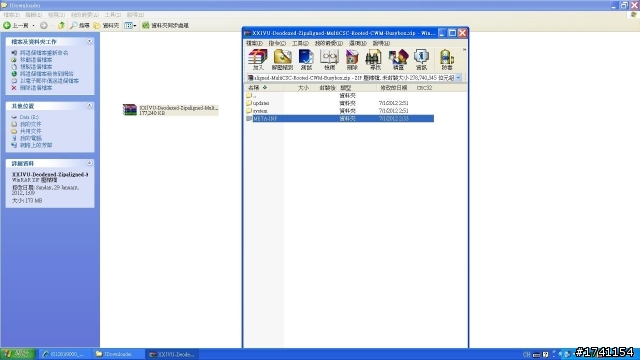Viewport: 640px width, 360px height.
Task: Switch to the Internet Explorer taskbar item
Action: (x=64, y=354)
